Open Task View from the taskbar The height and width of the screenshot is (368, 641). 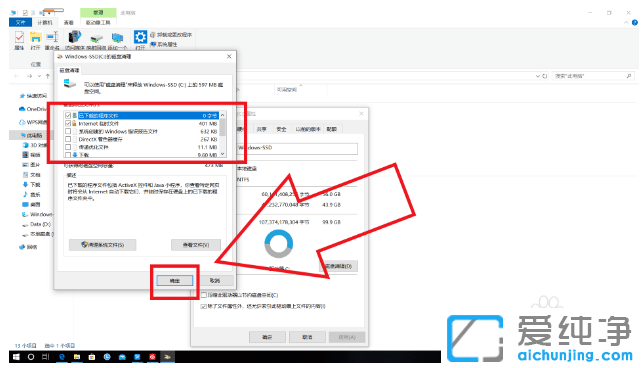pyautogui.click(x=45, y=357)
